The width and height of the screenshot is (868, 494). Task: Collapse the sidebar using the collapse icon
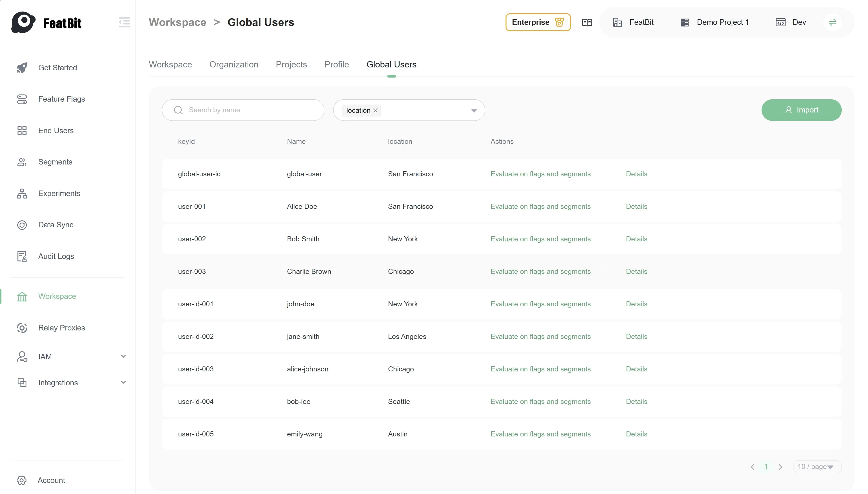(x=124, y=22)
